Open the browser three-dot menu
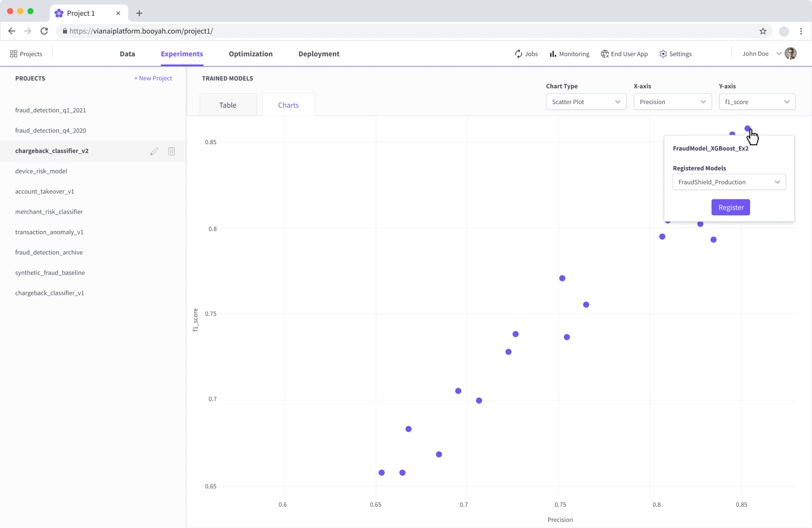The image size is (812, 528). click(801, 31)
